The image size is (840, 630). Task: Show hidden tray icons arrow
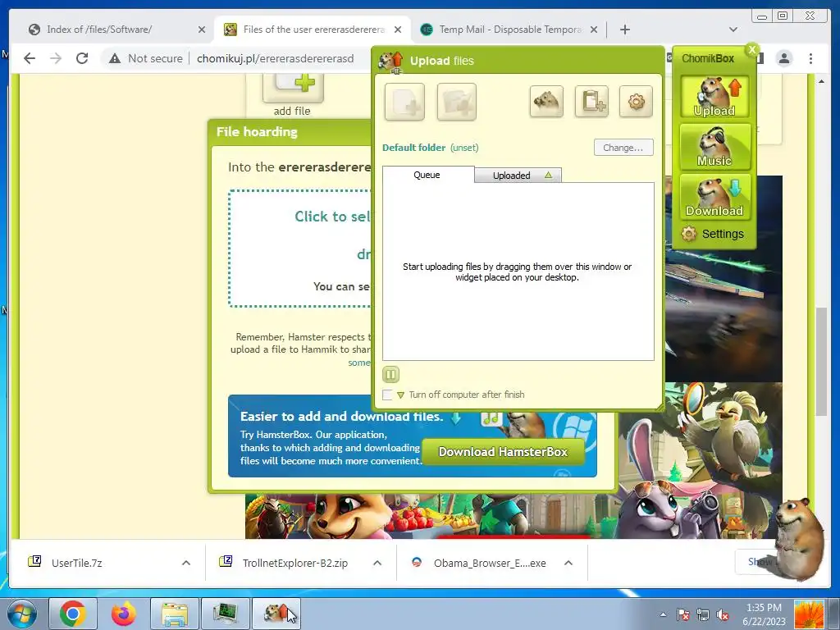(663, 614)
